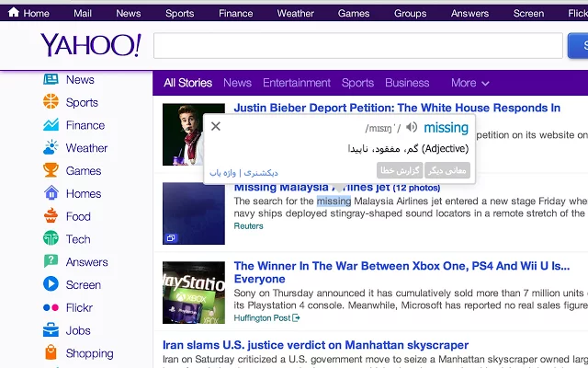Screen dimensions: 588x368
Task: Open the Flickr dots icon
Action: pos(51,307)
